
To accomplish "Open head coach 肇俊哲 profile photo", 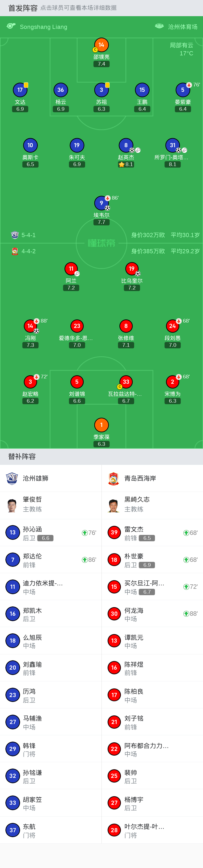I will [12, 505].
